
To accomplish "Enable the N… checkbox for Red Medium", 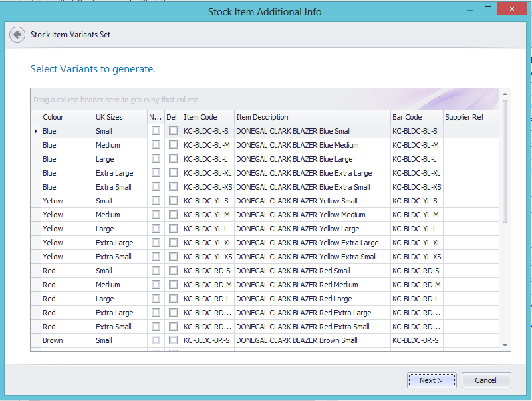I will point(156,285).
